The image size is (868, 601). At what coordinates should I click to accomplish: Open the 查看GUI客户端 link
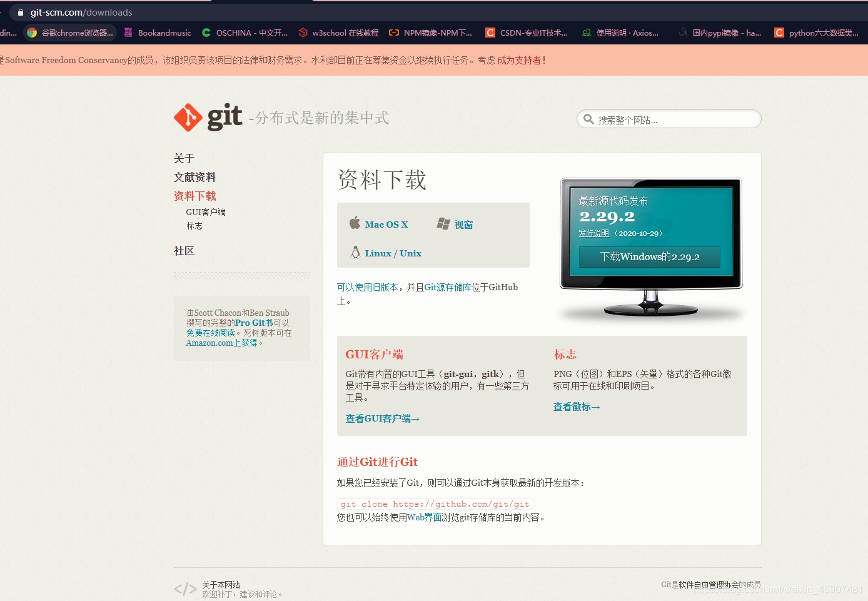[x=382, y=418]
